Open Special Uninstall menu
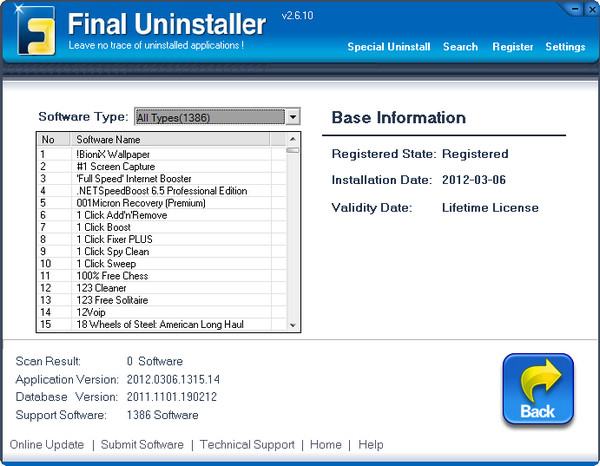This screenshot has width=600, height=466. pyautogui.click(x=389, y=47)
